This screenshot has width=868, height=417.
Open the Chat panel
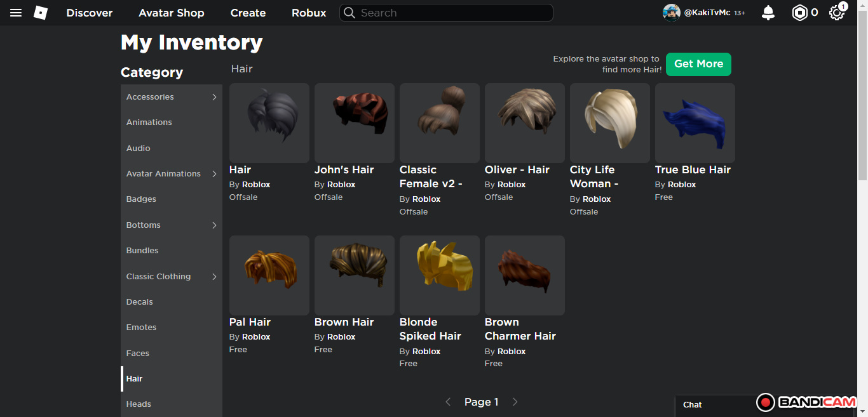click(693, 405)
